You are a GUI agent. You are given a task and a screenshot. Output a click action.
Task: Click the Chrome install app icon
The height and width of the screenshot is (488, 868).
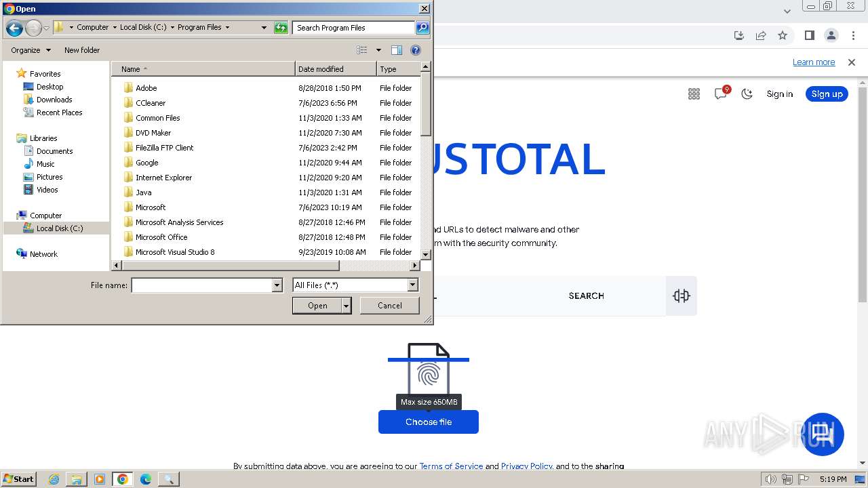pyautogui.click(x=739, y=35)
